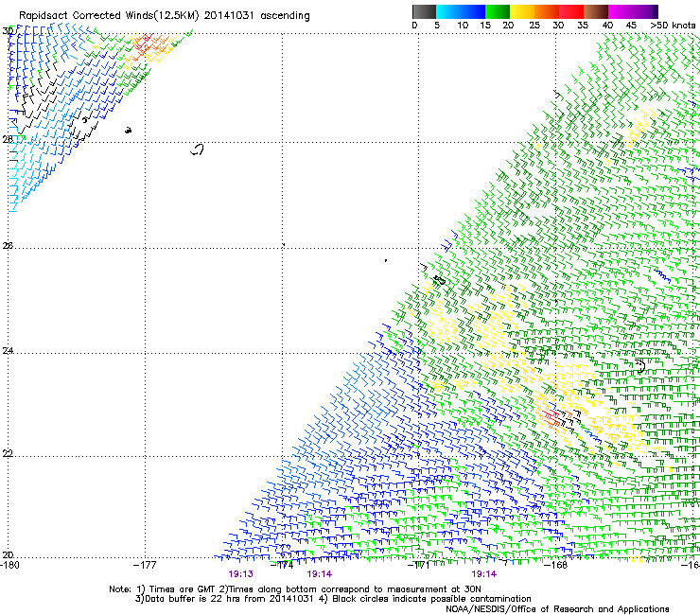Image resolution: width=700 pixels, height=615 pixels.
Task: Click the "-168" longitude axis label
Action: click(556, 565)
